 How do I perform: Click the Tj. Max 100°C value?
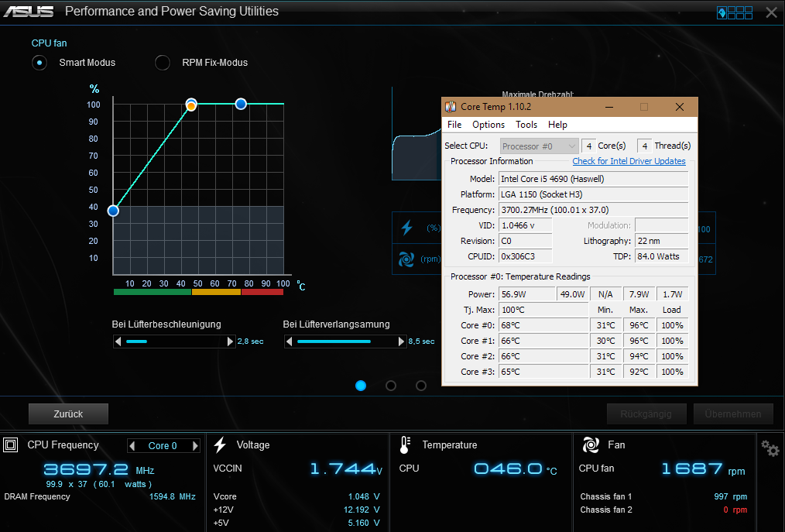pos(543,310)
